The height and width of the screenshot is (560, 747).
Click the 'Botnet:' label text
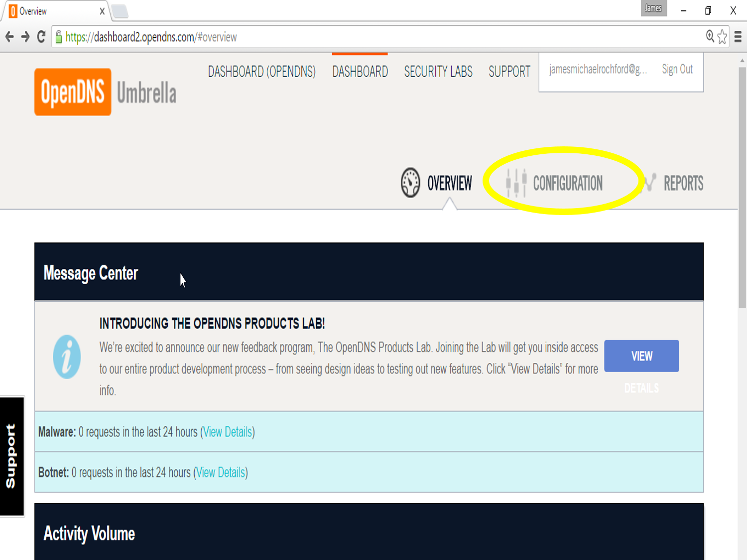[53, 472]
